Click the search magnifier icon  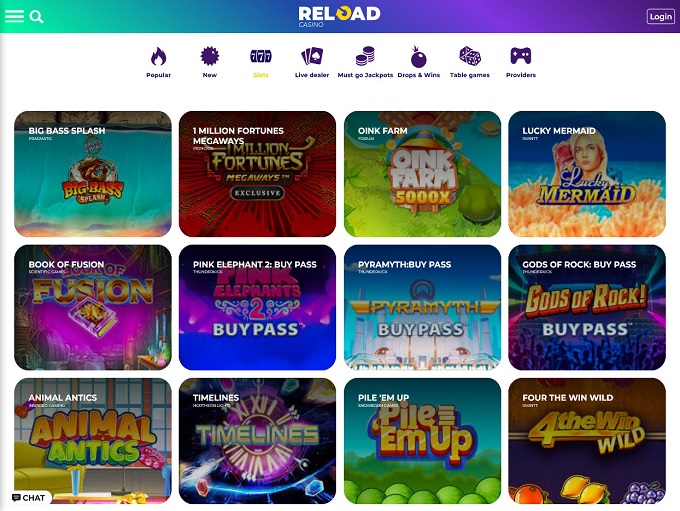[x=36, y=17]
